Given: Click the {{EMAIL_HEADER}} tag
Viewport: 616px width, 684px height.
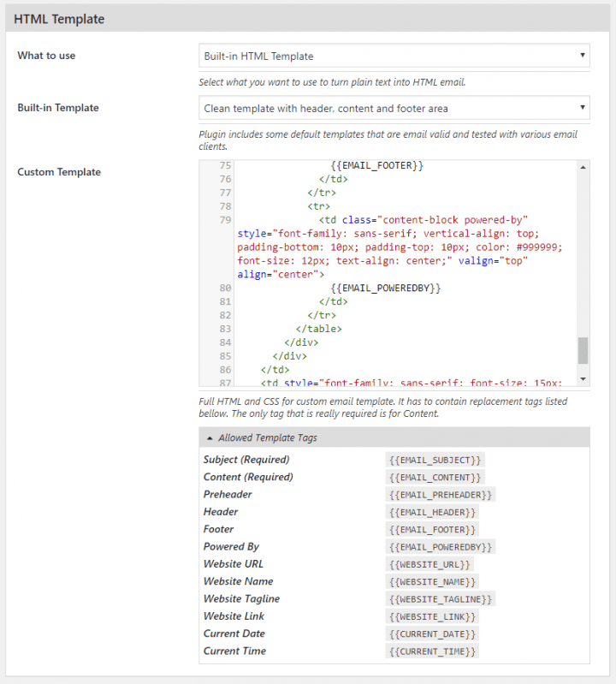Looking at the screenshot, I should coord(432,512).
